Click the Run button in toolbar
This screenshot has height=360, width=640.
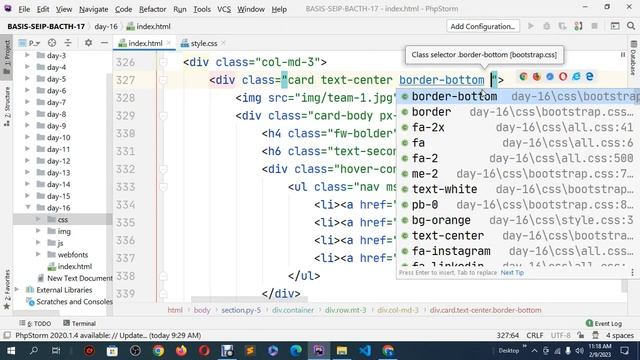(531, 26)
